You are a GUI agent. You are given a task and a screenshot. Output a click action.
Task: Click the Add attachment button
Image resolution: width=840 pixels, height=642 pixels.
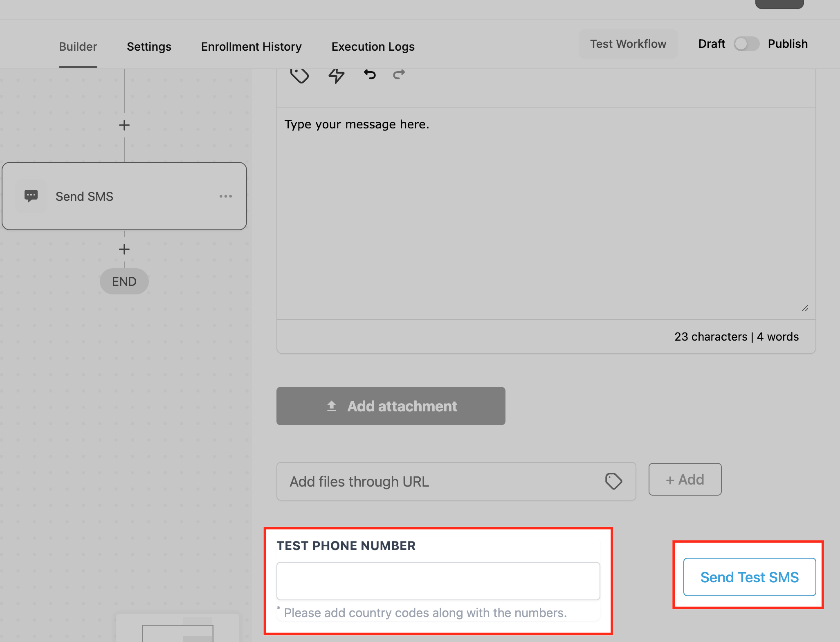coord(391,406)
